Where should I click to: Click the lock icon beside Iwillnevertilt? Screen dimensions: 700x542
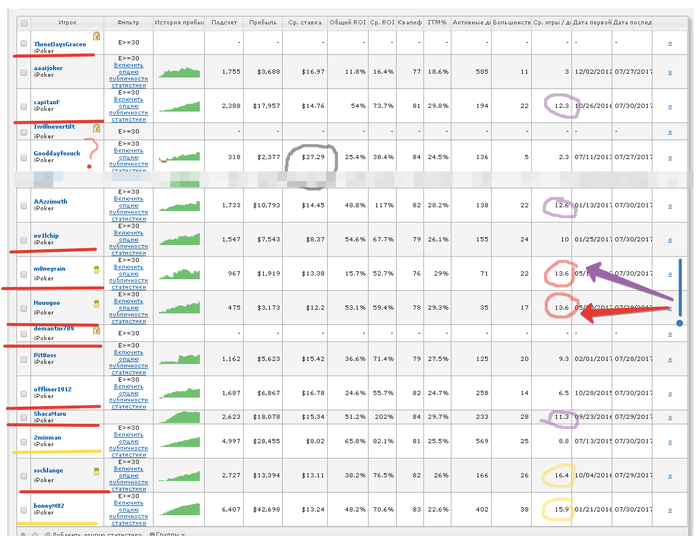[96, 129]
